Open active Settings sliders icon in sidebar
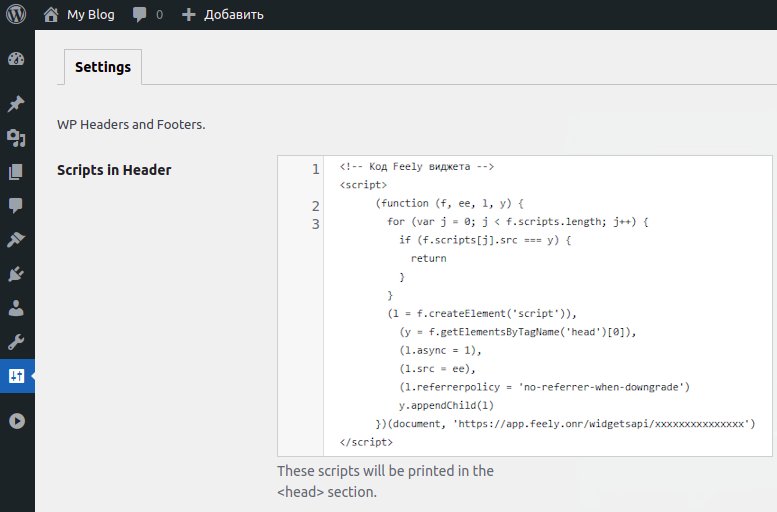777x512 pixels. 16,376
